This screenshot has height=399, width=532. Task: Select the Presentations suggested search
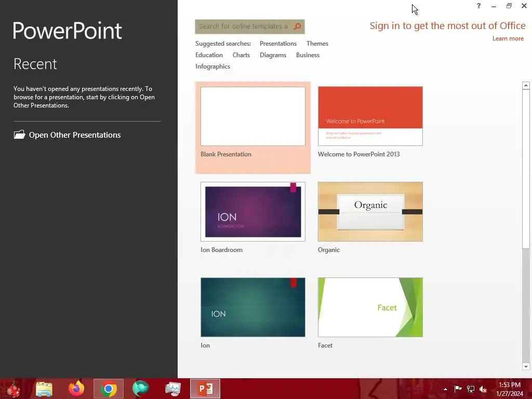(x=278, y=44)
